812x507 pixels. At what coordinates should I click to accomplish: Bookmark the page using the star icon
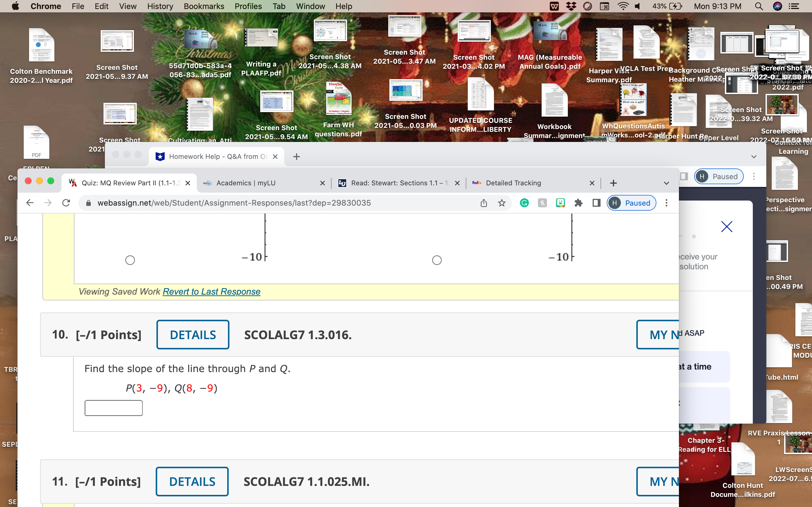click(x=502, y=203)
